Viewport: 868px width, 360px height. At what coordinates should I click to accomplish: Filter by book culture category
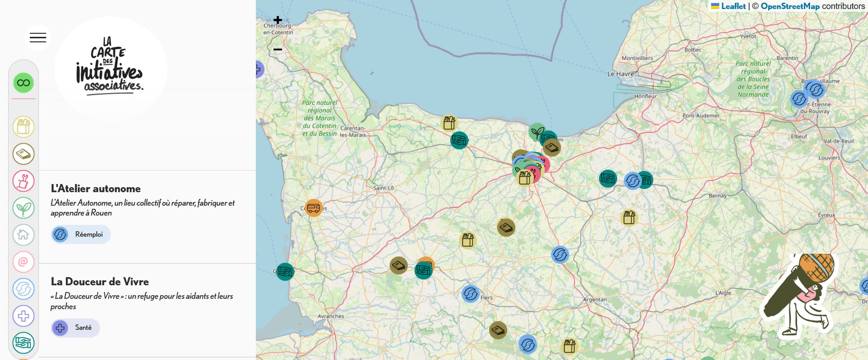click(23, 154)
